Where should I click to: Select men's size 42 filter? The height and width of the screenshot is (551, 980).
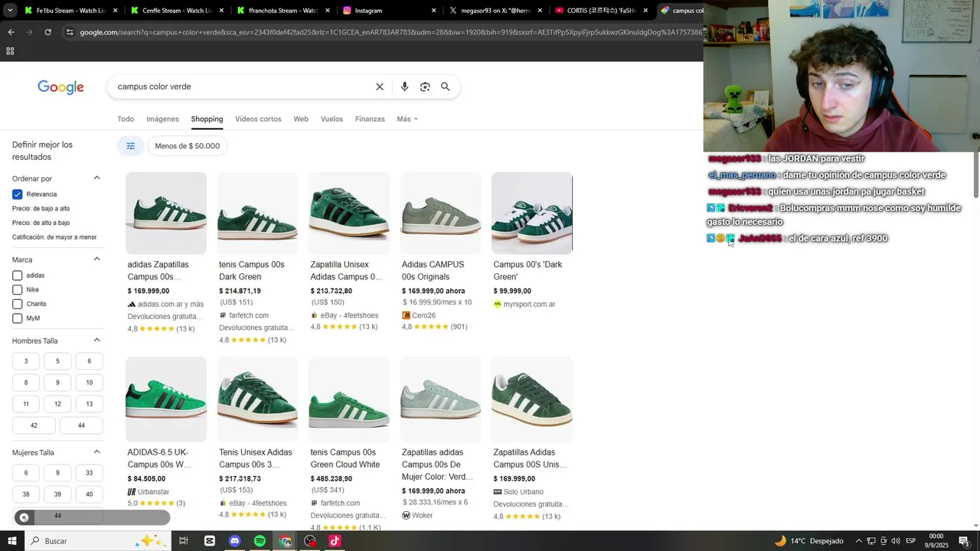tap(34, 425)
